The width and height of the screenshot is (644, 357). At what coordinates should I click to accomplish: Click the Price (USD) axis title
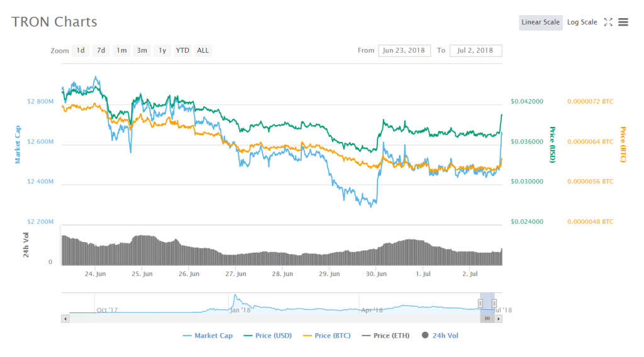pyautogui.click(x=552, y=145)
